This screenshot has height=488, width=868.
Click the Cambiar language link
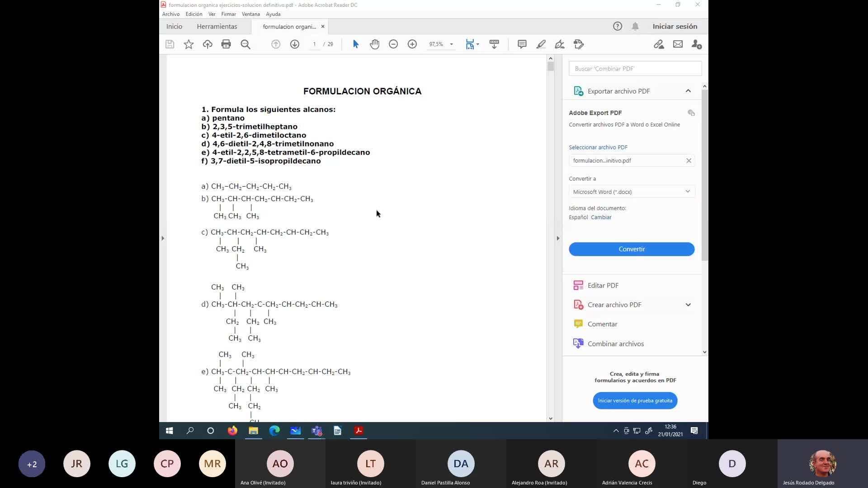point(601,217)
